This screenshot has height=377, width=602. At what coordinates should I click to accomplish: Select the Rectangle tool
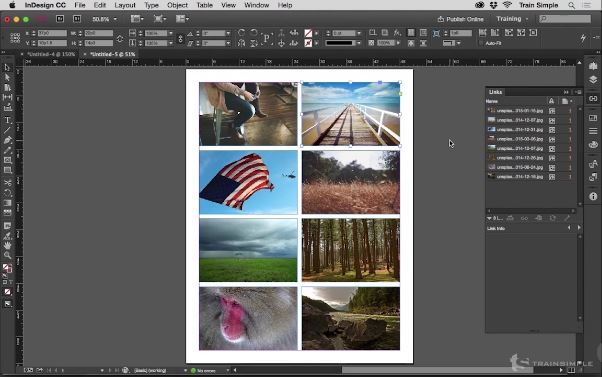tap(7, 170)
